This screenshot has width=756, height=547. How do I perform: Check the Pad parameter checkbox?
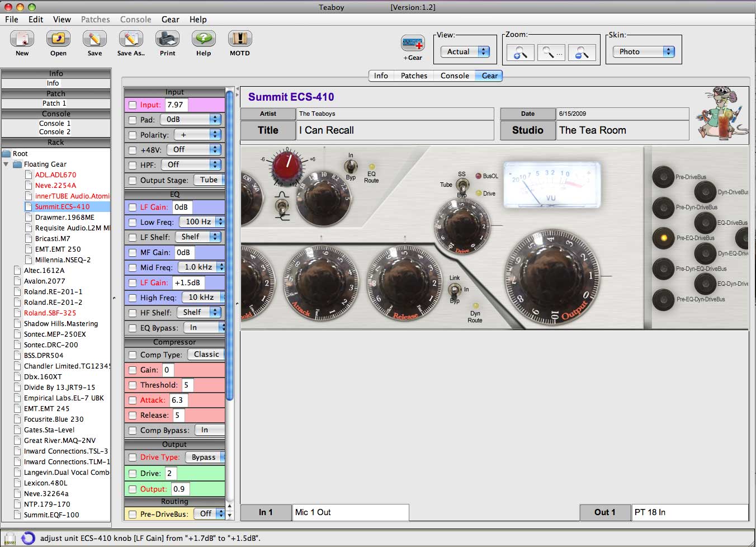(x=133, y=120)
